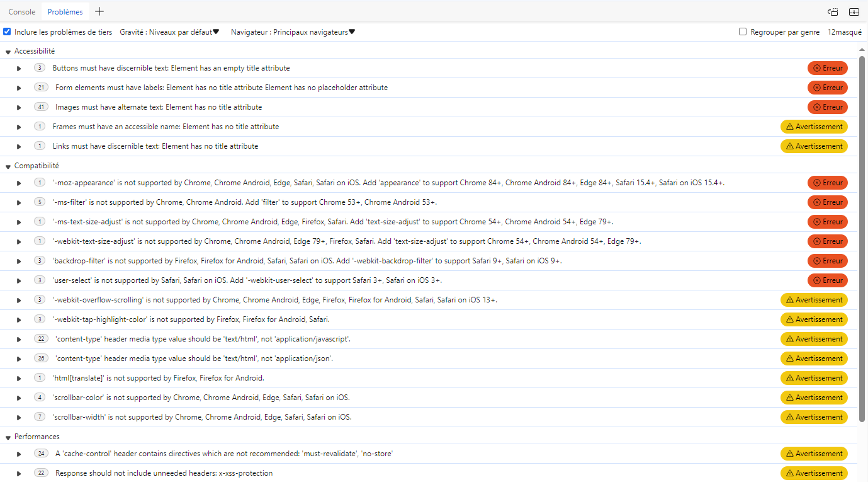Expand the 'backdrop-filter' issue arrow
Screen dimensions: 868x482
[x=19, y=261]
